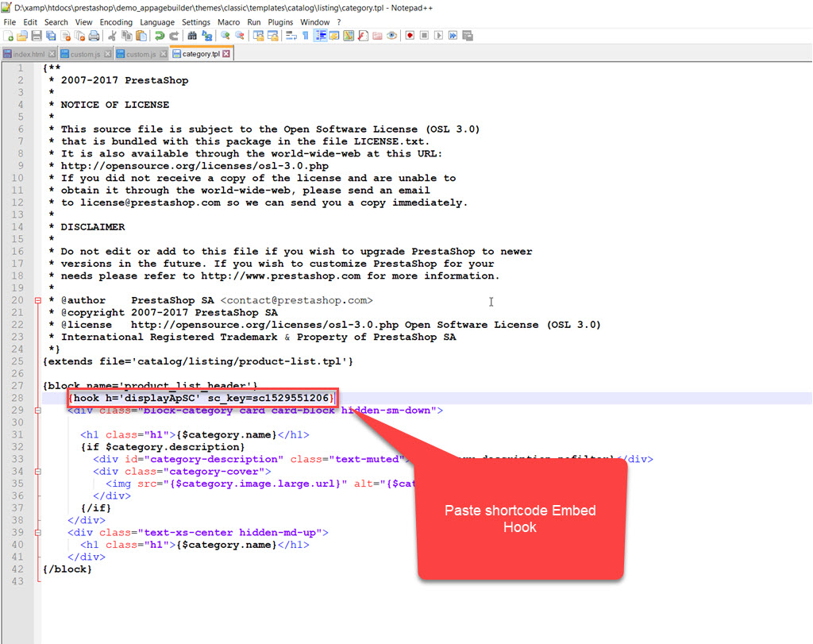Open the Language menu
Screen dimensions: 813x644
pyautogui.click(x=157, y=22)
